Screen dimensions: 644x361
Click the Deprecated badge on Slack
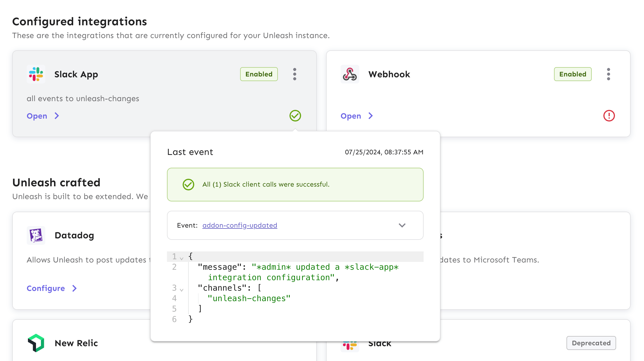(x=591, y=343)
